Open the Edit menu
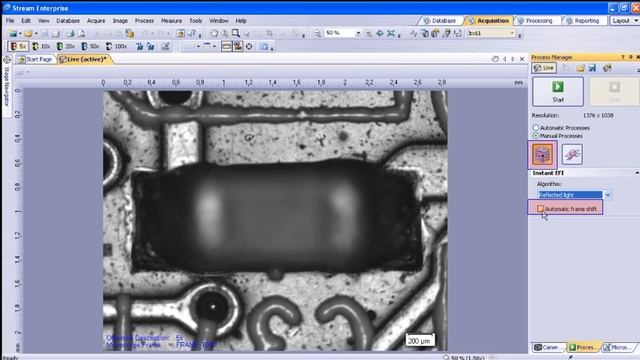640x360 pixels. point(26,20)
